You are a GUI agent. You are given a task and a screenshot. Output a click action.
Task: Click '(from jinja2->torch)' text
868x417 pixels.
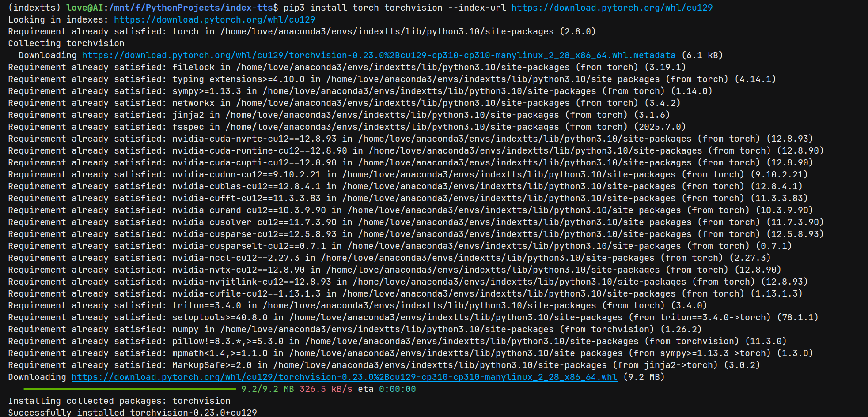[x=665, y=365]
